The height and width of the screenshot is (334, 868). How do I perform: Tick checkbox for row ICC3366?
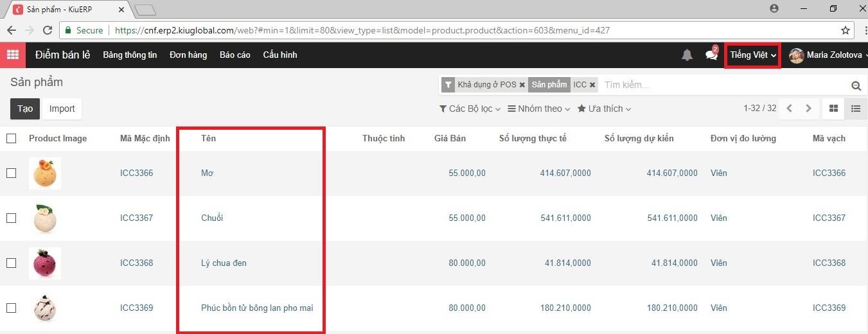[x=11, y=173]
